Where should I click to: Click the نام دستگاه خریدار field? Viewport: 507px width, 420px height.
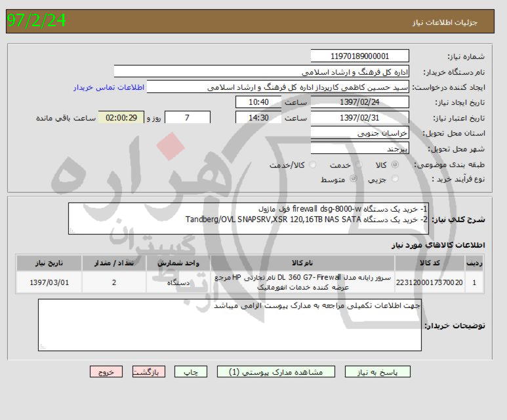pos(261,71)
